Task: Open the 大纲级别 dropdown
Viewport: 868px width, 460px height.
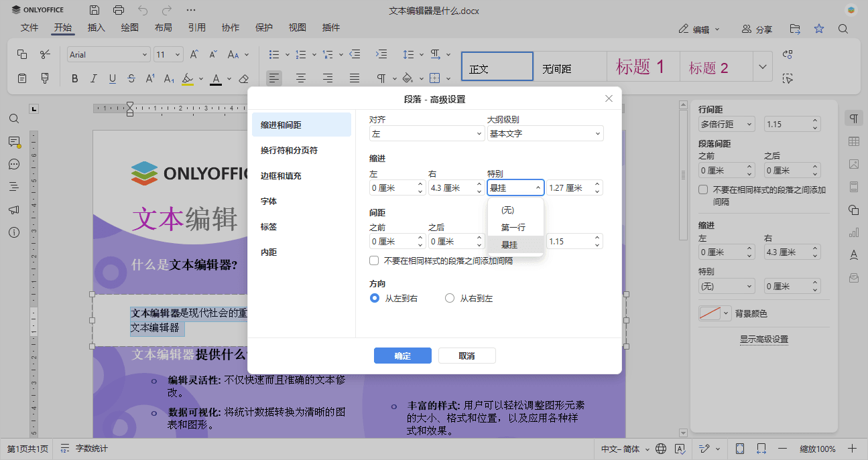Action: click(x=545, y=133)
